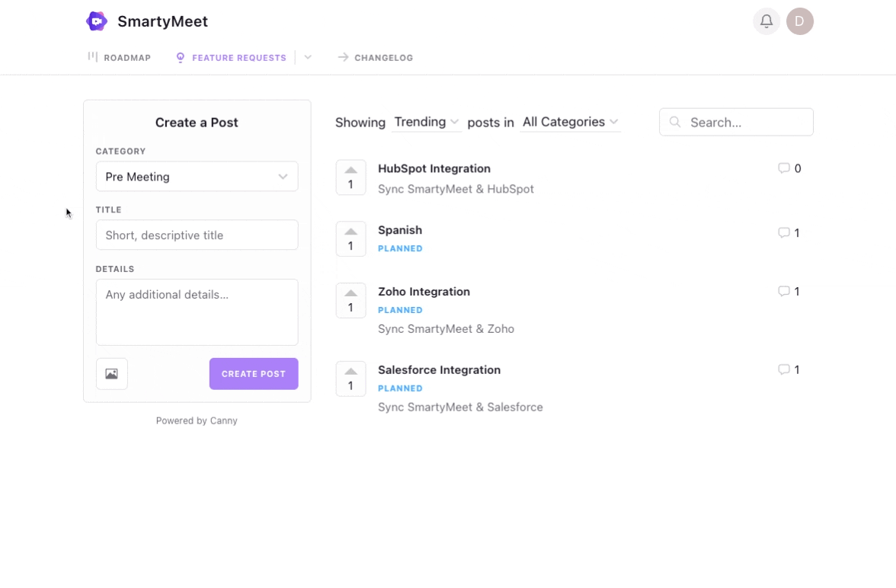
Task: Click the search magnifier icon
Action: click(x=675, y=122)
